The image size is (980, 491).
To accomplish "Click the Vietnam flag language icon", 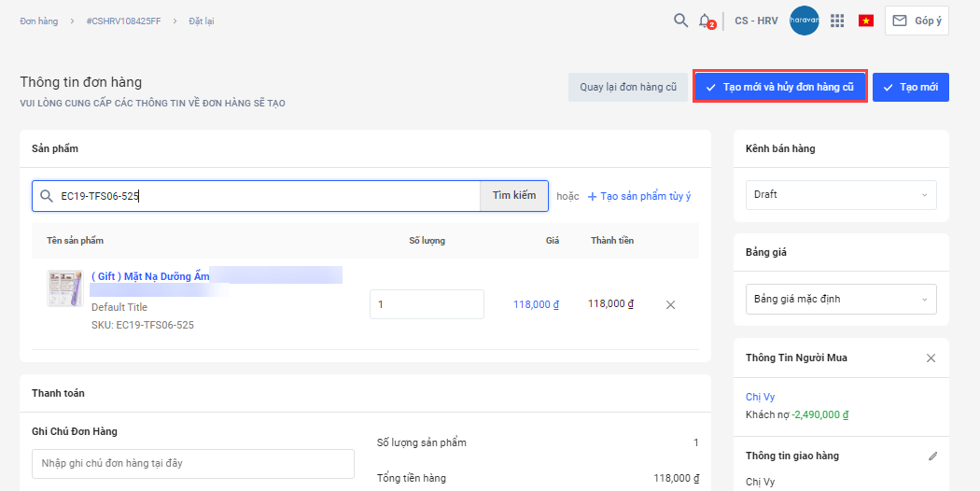I will tap(866, 21).
